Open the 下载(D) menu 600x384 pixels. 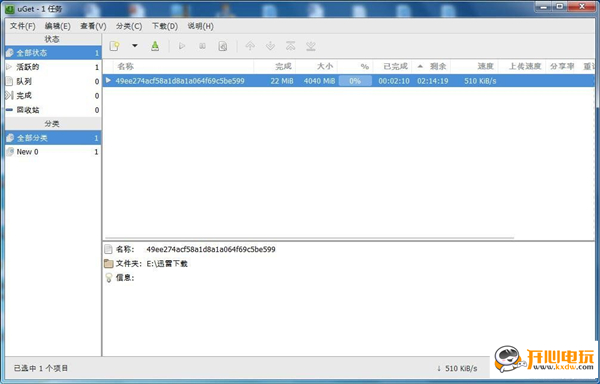coord(165,26)
